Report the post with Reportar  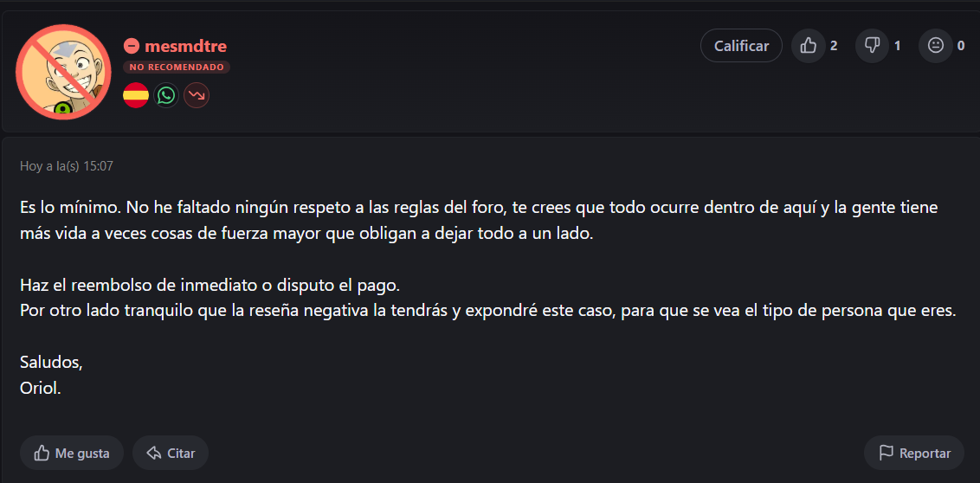coord(913,453)
